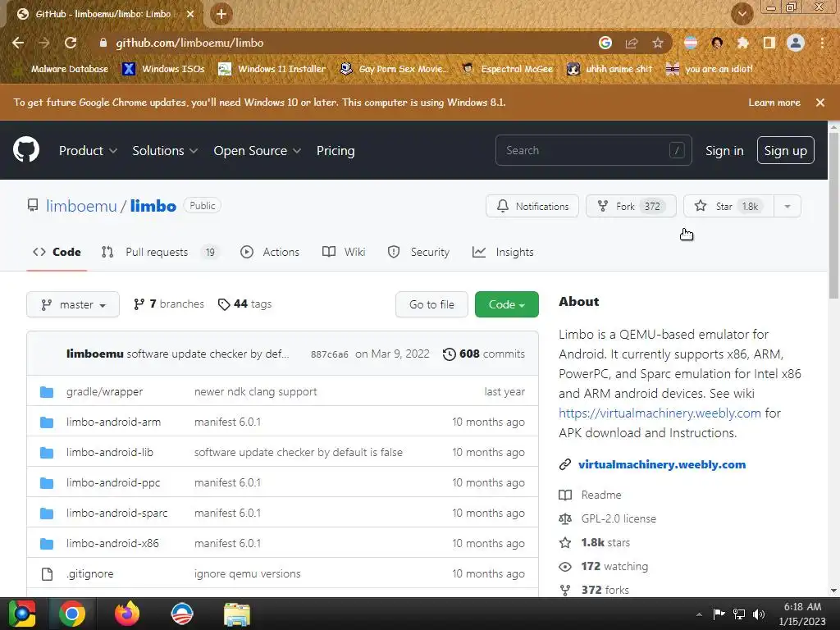This screenshot has width=840, height=630.
Task: Open the limbo-android-ppc folder
Action: pyautogui.click(x=113, y=482)
